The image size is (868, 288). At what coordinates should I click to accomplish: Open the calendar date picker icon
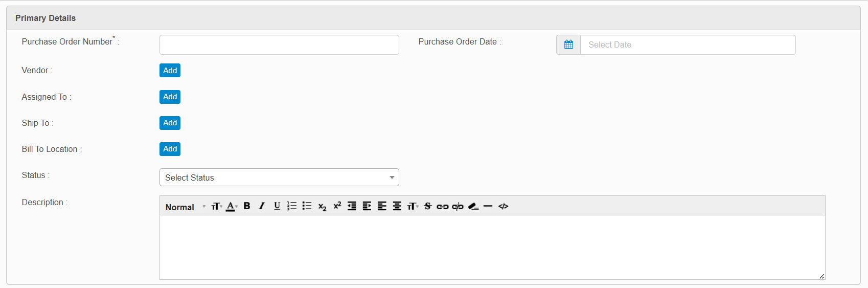(568, 45)
